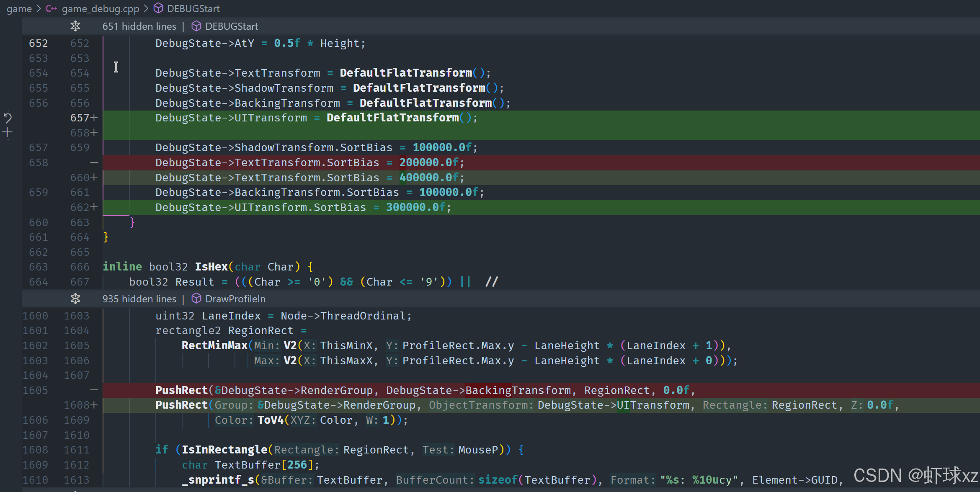The height and width of the screenshot is (492, 980).
Task: Click the cube icon in the 651 hidden lines bar
Action: pos(196,26)
